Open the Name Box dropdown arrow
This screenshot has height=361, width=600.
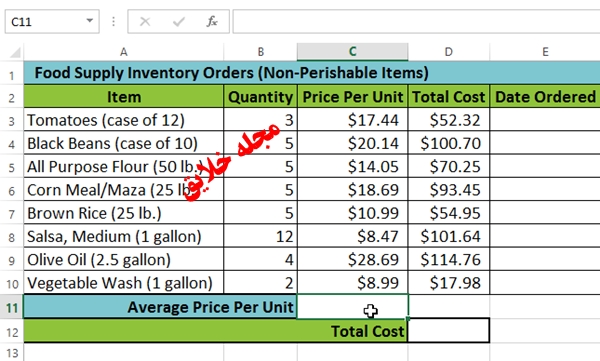coord(90,21)
